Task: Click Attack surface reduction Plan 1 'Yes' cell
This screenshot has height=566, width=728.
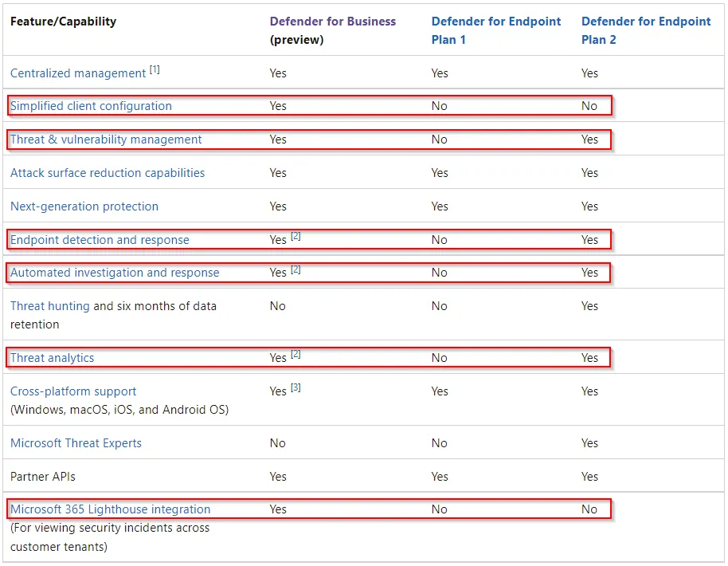Action: pyautogui.click(x=440, y=173)
